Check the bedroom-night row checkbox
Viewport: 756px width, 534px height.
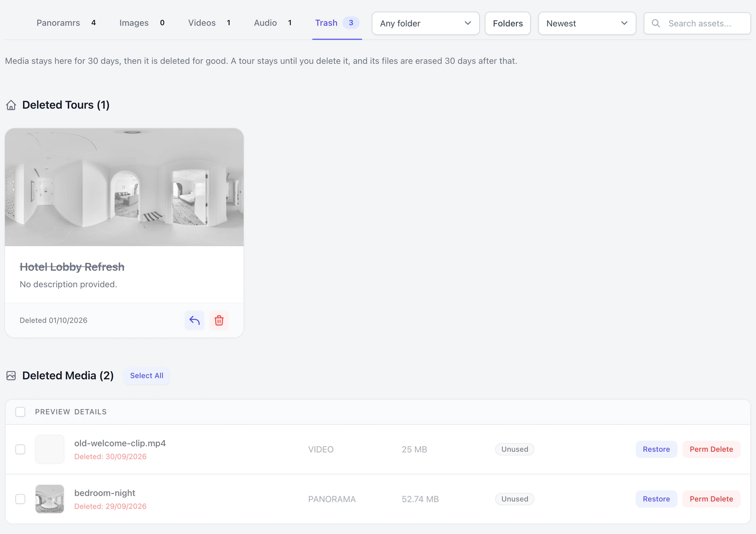point(20,499)
